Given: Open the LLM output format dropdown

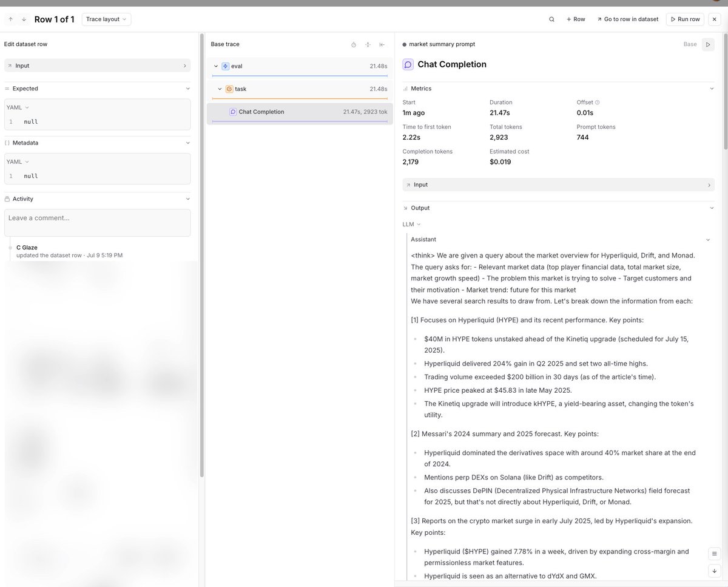Looking at the screenshot, I should (x=411, y=224).
